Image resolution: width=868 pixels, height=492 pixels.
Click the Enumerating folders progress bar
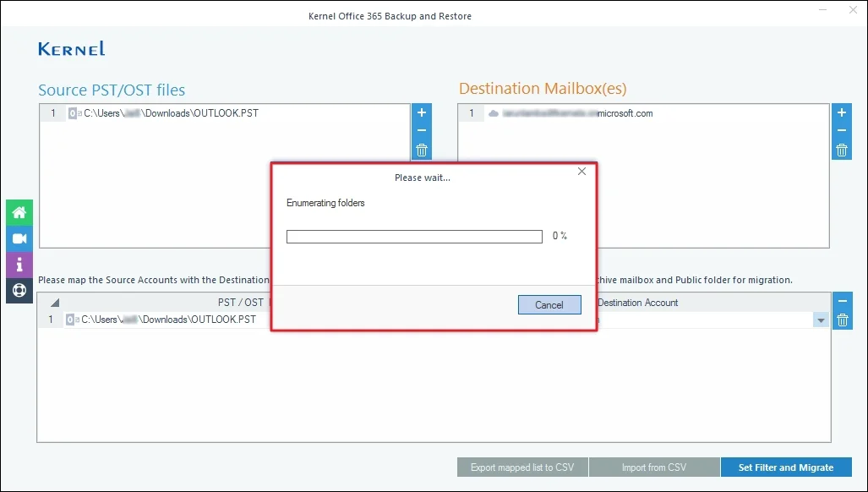414,237
